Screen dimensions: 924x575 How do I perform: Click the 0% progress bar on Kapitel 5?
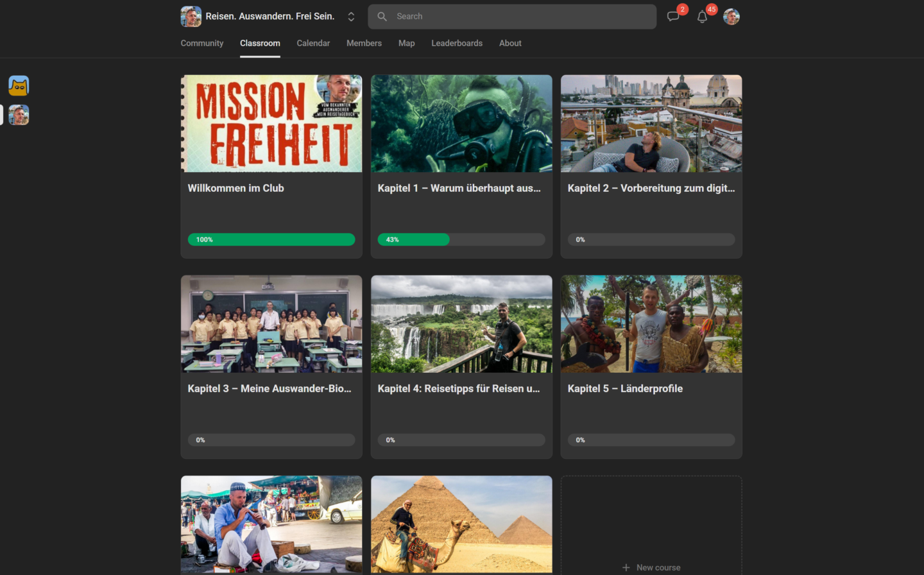click(651, 440)
